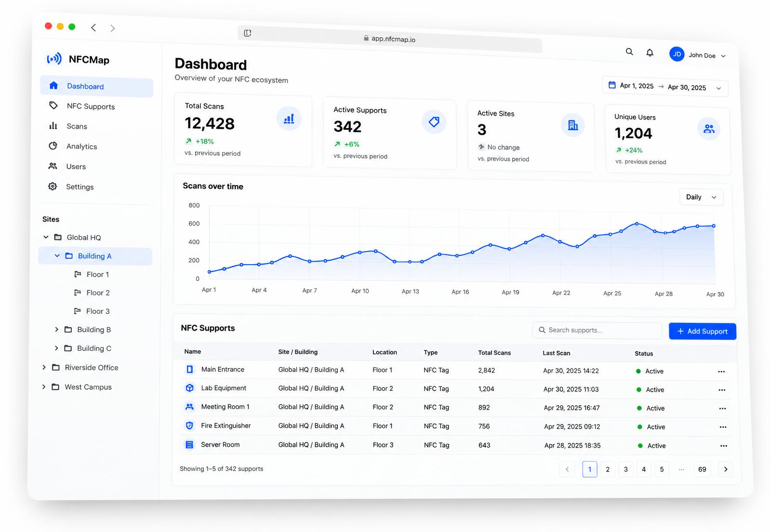The width and height of the screenshot is (771, 532).
Task: Click the Active Sites building icon
Action: [573, 125]
